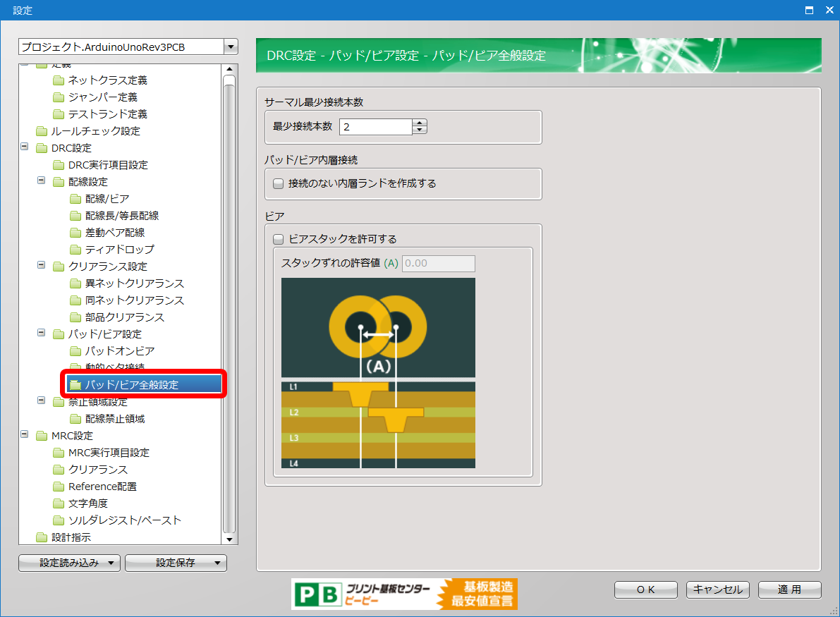
Task: Enable ビアスタックを許可する checkbox
Action: point(278,239)
